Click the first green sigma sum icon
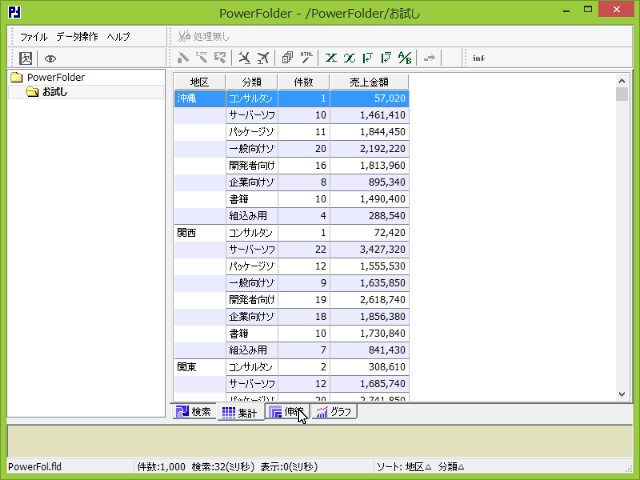 331,58
